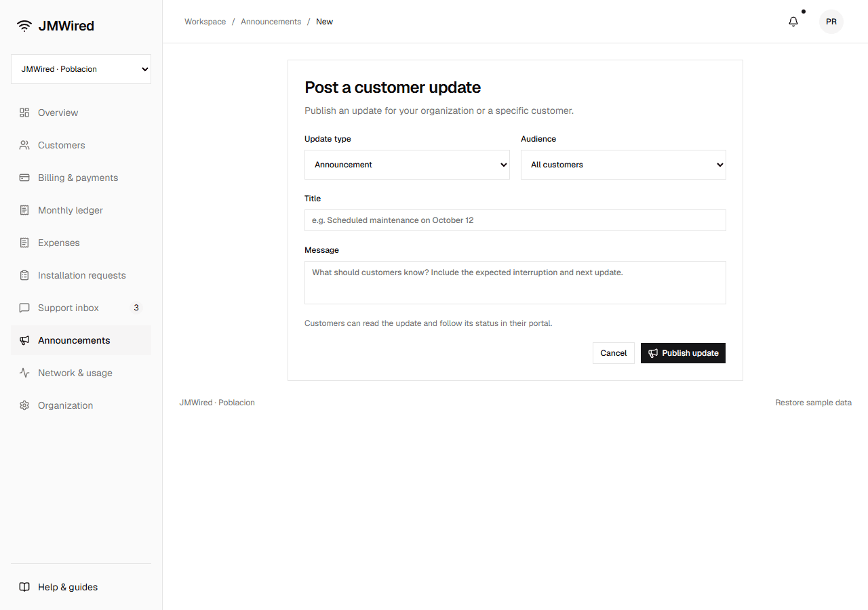Click the Organization gear icon
Image resolution: width=868 pixels, height=610 pixels.
[x=24, y=405]
